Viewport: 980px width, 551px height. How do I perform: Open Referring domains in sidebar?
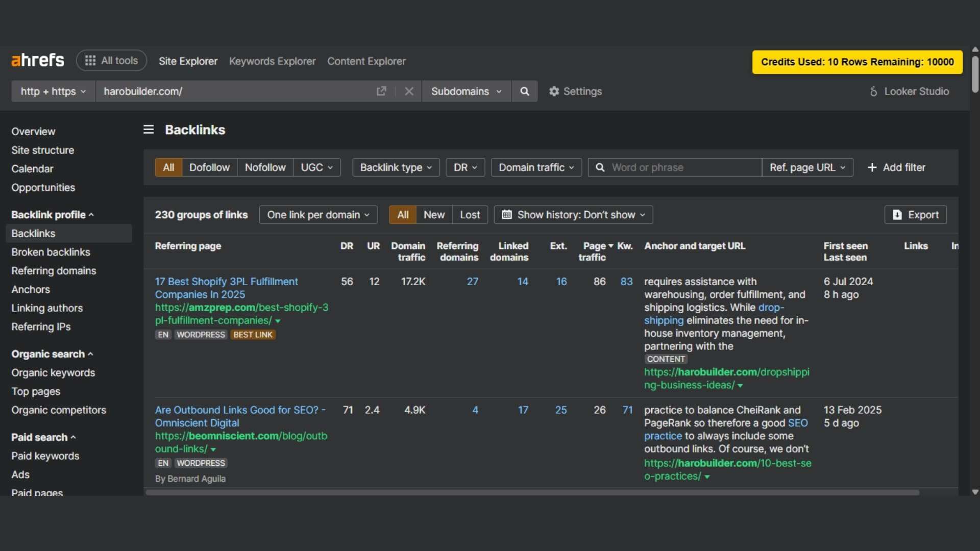coord(54,271)
